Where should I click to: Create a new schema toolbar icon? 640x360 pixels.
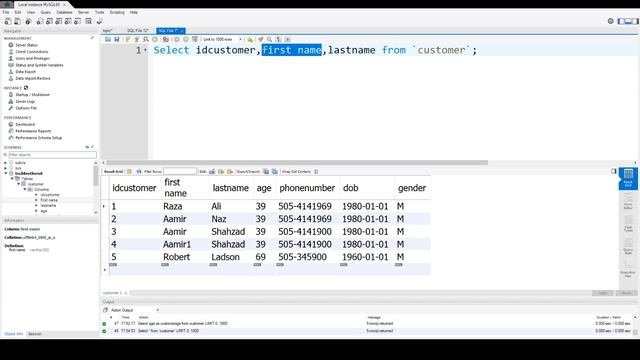point(40,21)
